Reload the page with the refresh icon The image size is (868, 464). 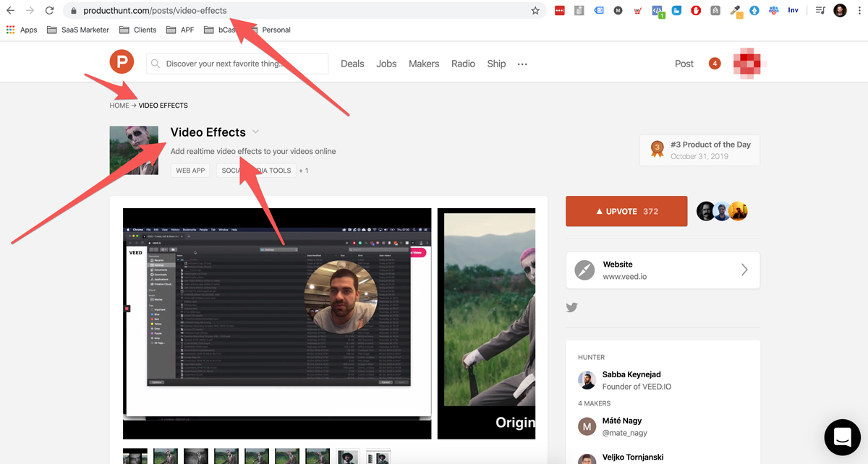(x=49, y=11)
